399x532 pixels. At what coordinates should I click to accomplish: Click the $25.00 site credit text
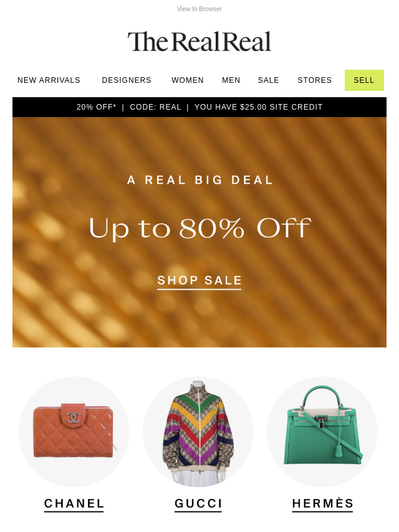coord(259,107)
